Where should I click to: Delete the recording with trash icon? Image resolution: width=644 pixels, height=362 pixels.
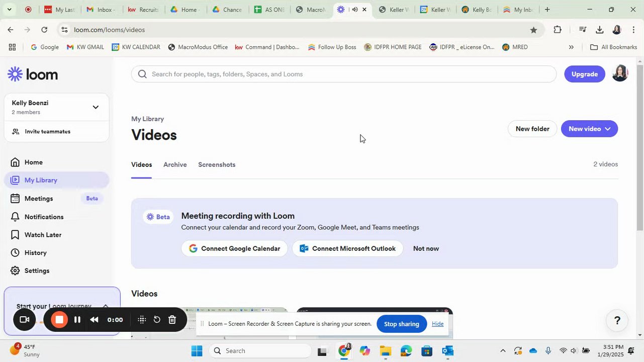pyautogui.click(x=172, y=320)
